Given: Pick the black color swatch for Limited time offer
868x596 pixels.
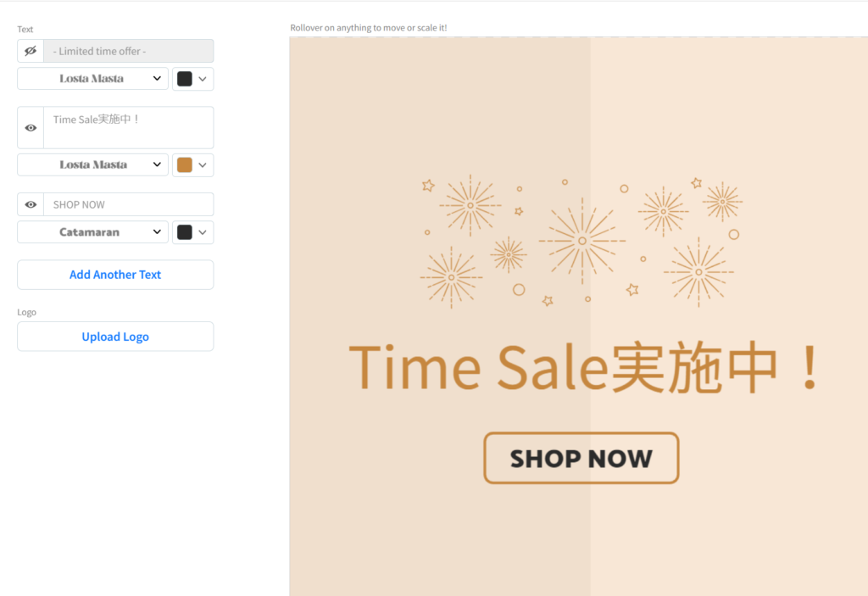Looking at the screenshot, I should tap(184, 79).
